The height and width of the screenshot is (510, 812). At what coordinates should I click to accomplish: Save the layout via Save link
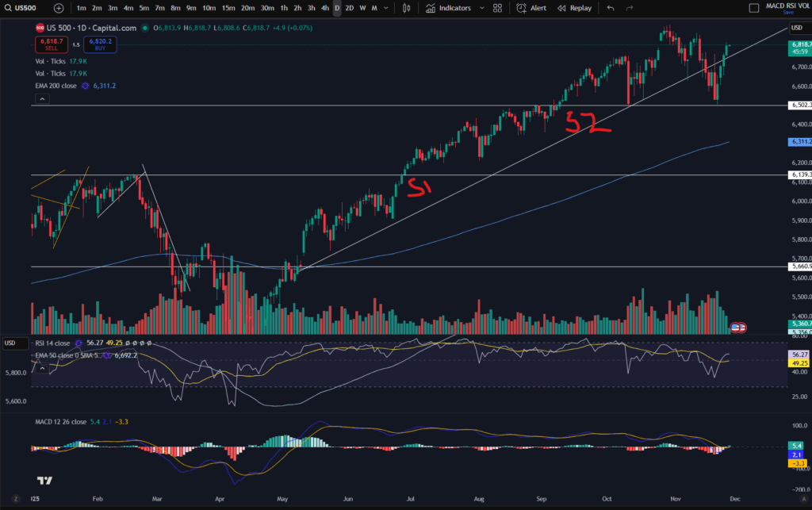[x=787, y=13]
